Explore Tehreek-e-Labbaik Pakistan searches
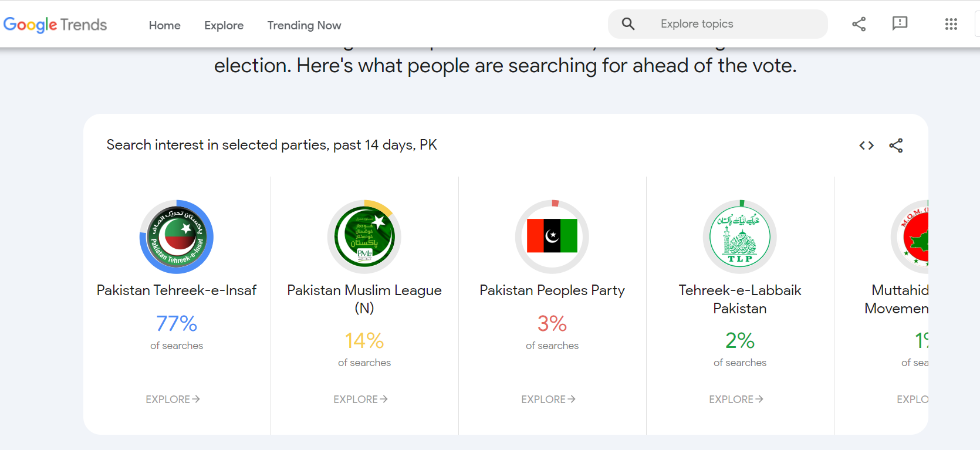The height and width of the screenshot is (450, 980). (x=736, y=400)
